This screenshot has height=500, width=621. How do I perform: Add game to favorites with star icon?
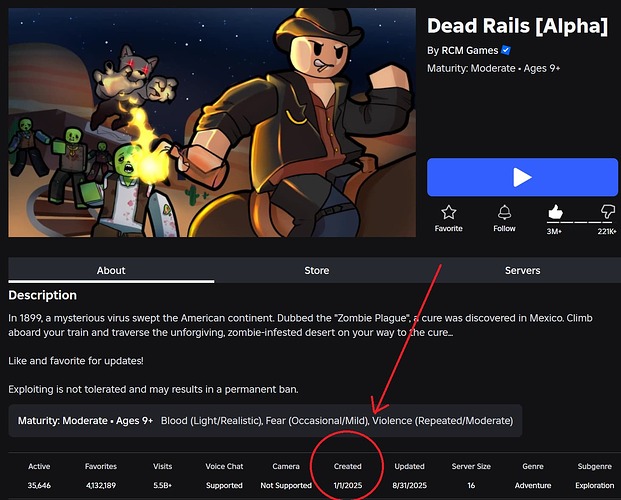point(448,213)
